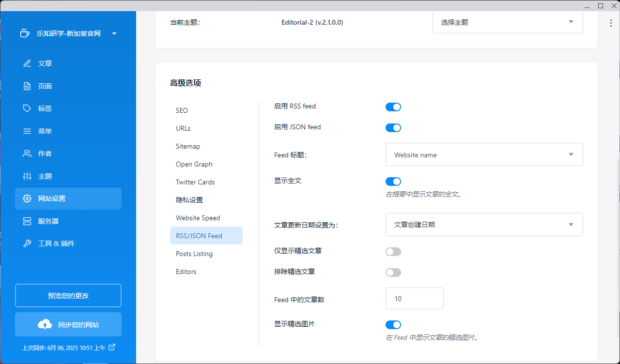Click the tag icon beside 标签
Screen dimensions: 620x364
click(x=27, y=108)
